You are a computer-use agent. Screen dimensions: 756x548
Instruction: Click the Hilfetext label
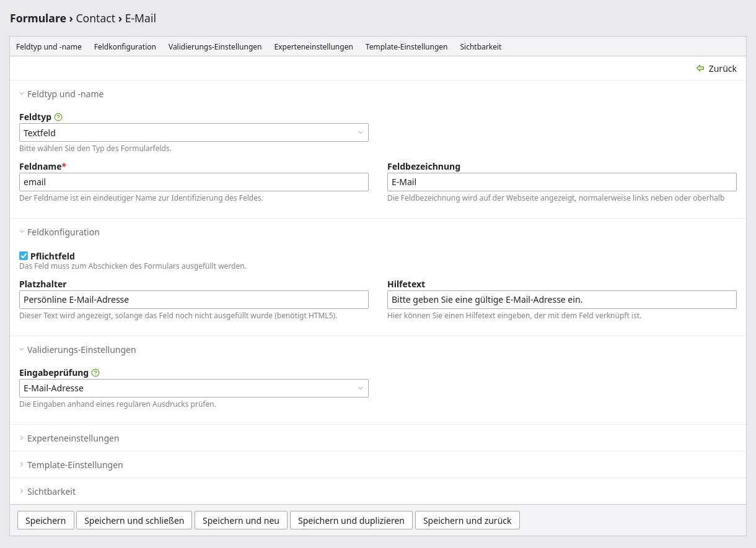(406, 284)
